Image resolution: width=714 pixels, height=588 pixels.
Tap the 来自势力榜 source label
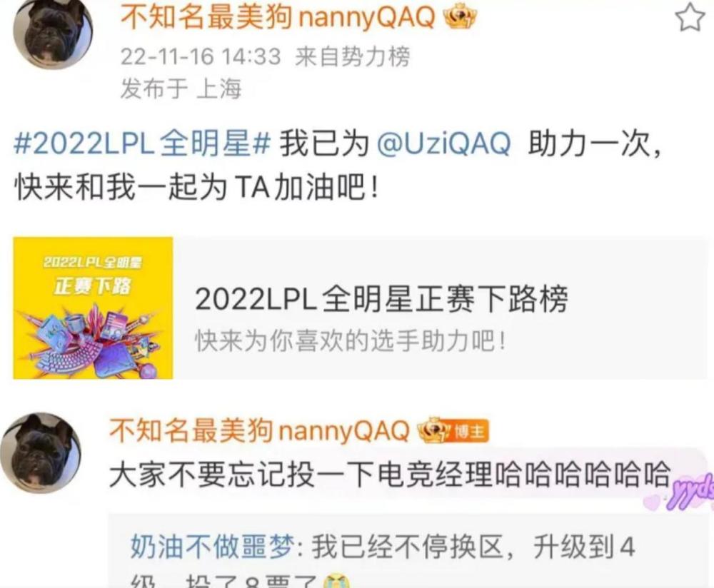pos(353,57)
